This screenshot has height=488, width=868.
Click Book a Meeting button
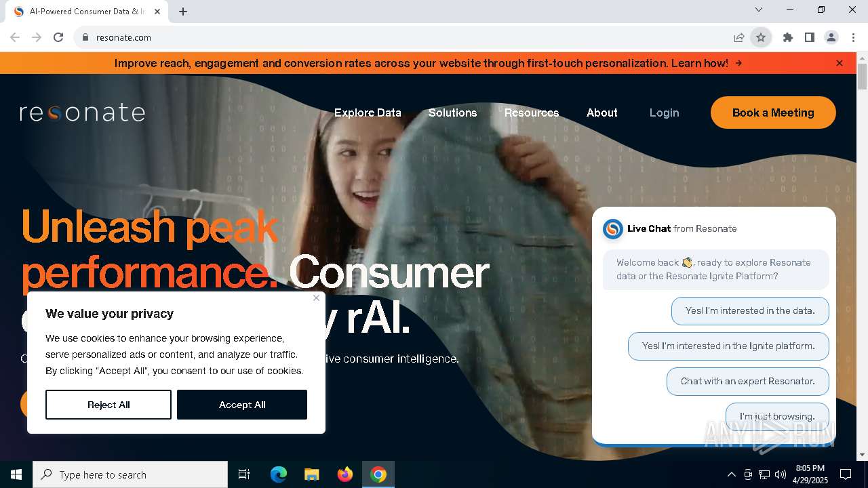tap(773, 113)
